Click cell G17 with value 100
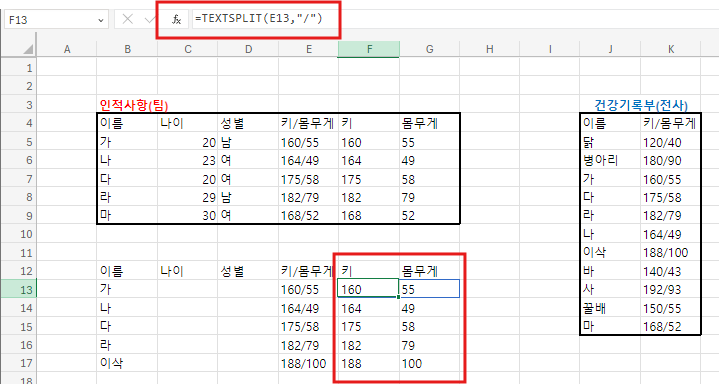Screen dimensions: 719x384 click(430, 363)
